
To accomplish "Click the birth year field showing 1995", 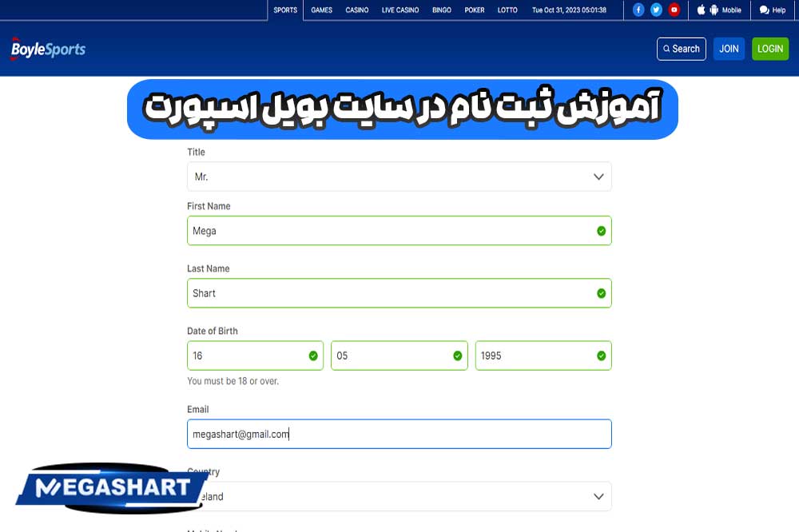I will coord(543,355).
